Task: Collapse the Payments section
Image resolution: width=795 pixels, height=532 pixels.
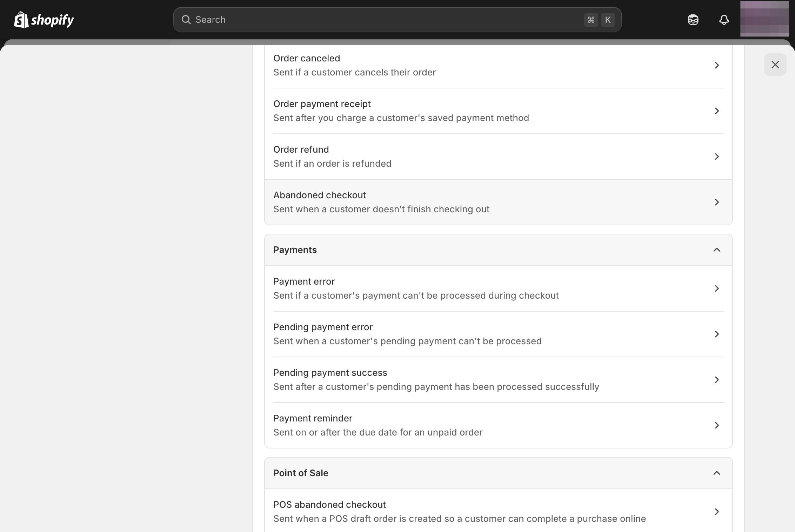Action: click(x=716, y=250)
